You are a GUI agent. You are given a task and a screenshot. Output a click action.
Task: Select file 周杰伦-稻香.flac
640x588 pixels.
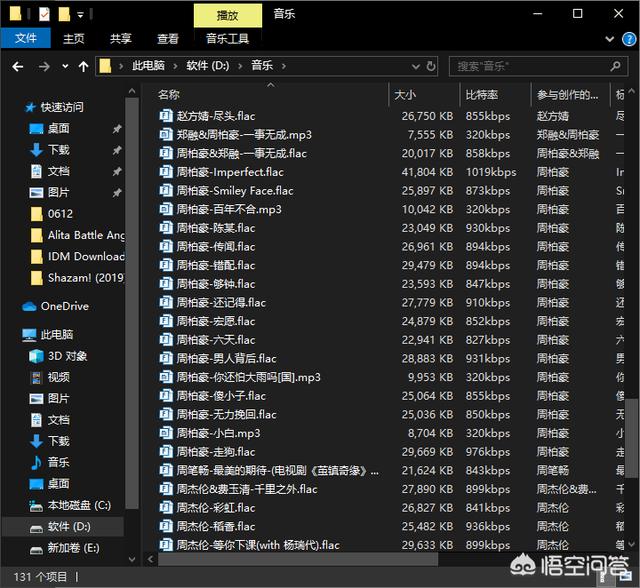point(216,526)
